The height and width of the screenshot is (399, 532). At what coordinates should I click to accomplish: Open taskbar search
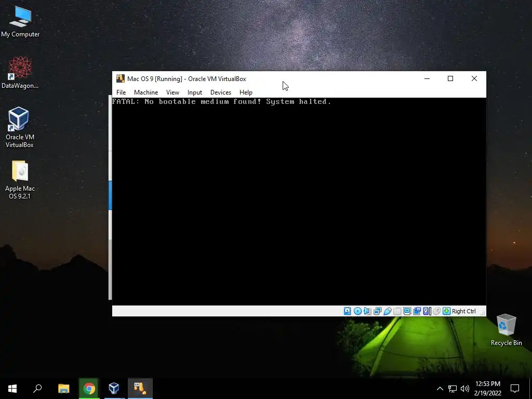(37, 389)
